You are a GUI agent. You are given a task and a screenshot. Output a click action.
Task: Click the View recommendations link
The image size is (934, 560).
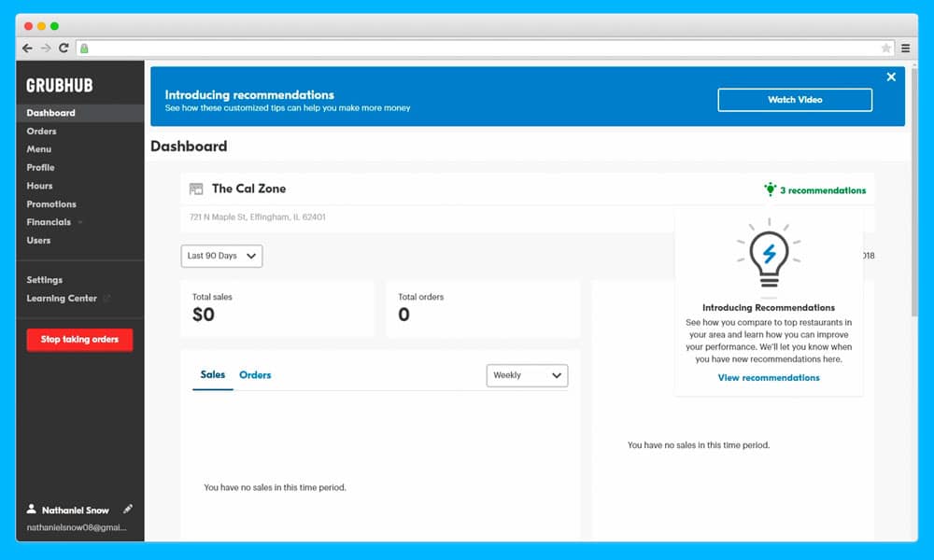769,378
